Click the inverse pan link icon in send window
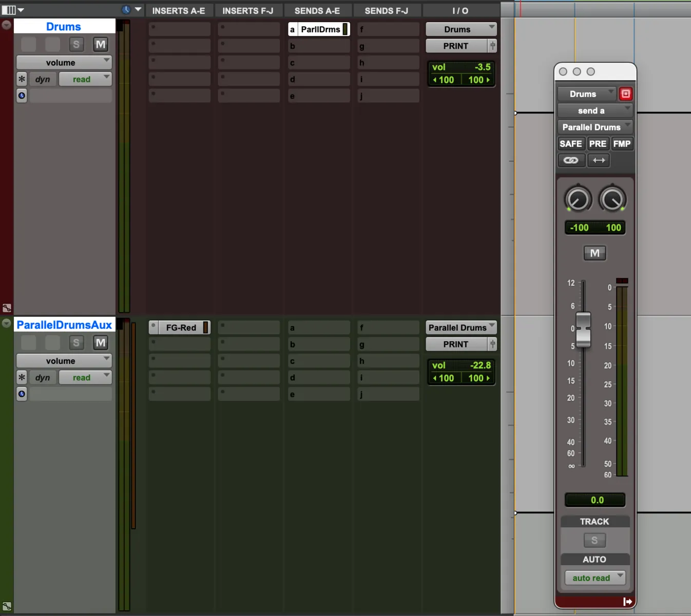Screen dimensions: 691x616 (599, 160)
